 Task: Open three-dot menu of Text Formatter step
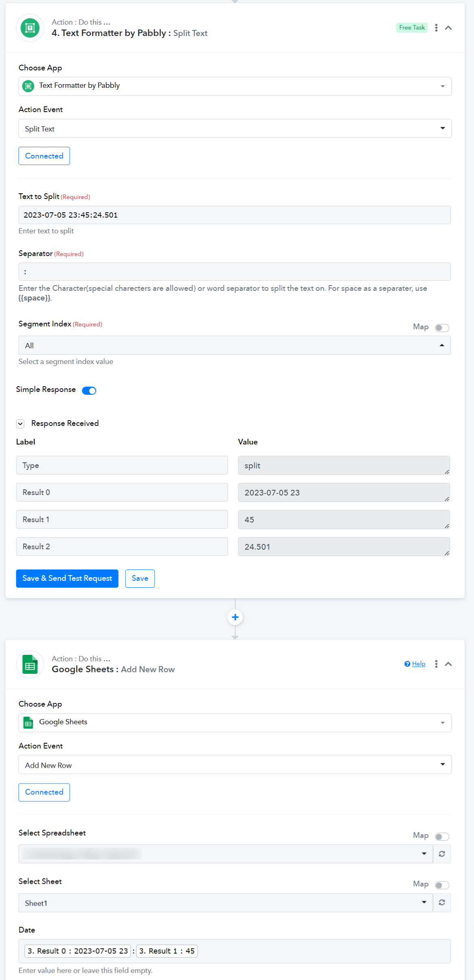[436, 28]
